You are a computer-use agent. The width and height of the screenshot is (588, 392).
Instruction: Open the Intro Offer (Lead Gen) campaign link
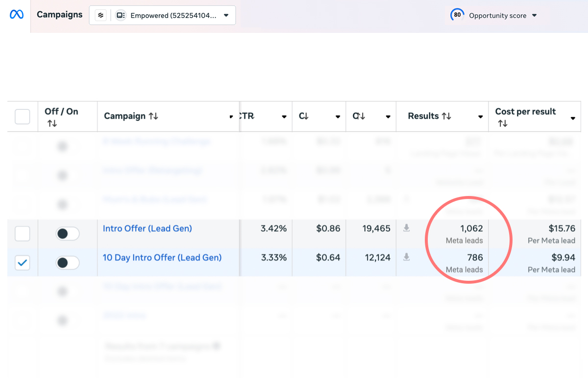click(147, 228)
